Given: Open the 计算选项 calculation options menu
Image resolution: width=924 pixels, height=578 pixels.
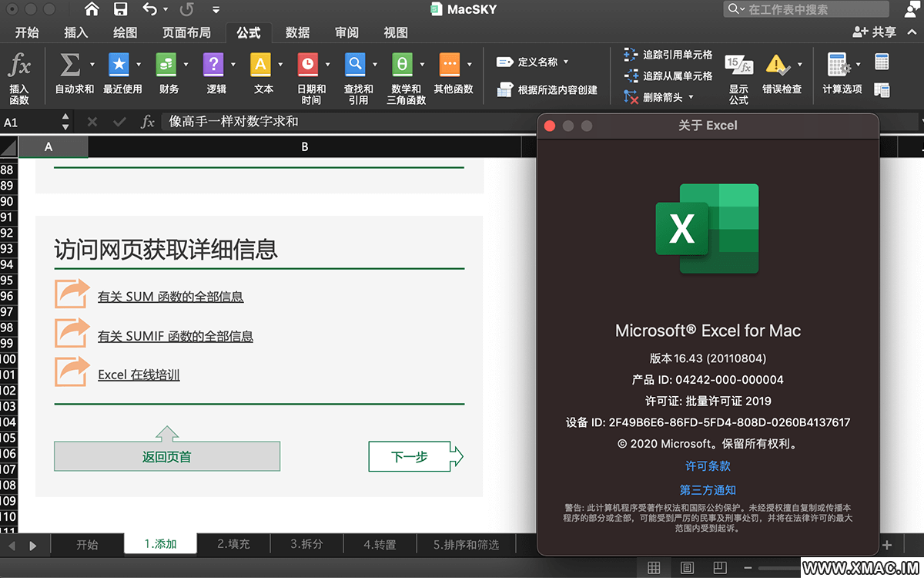Looking at the screenshot, I should [x=842, y=74].
